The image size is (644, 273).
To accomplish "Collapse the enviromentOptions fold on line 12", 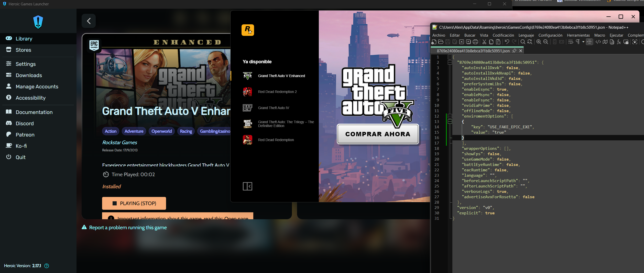I will tap(450, 116).
